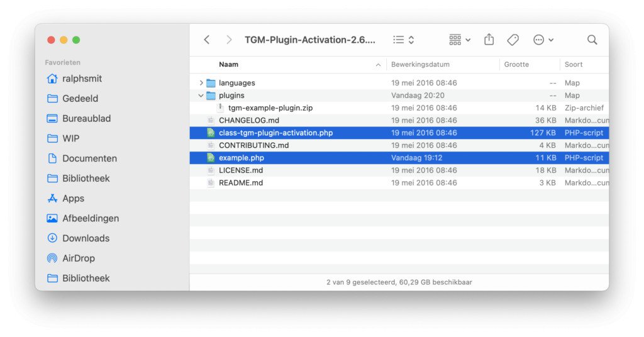Image resolution: width=644 pixels, height=337 pixels.
Task: Sort by Grootte column header
Action: (x=516, y=64)
